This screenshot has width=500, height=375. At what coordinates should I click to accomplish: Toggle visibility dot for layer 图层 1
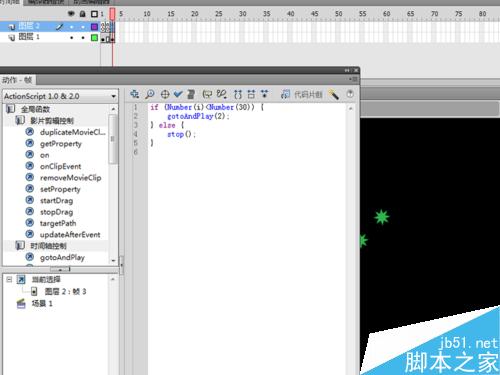point(71,38)
